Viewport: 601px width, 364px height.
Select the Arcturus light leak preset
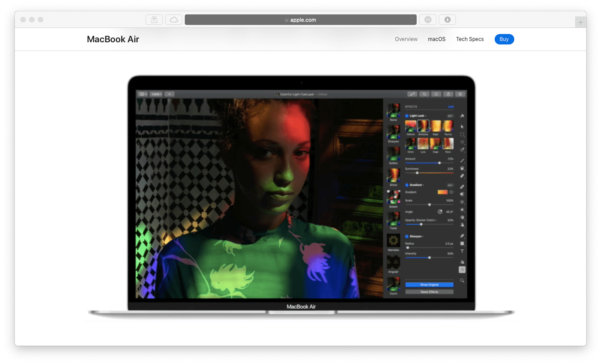point(423,126)
